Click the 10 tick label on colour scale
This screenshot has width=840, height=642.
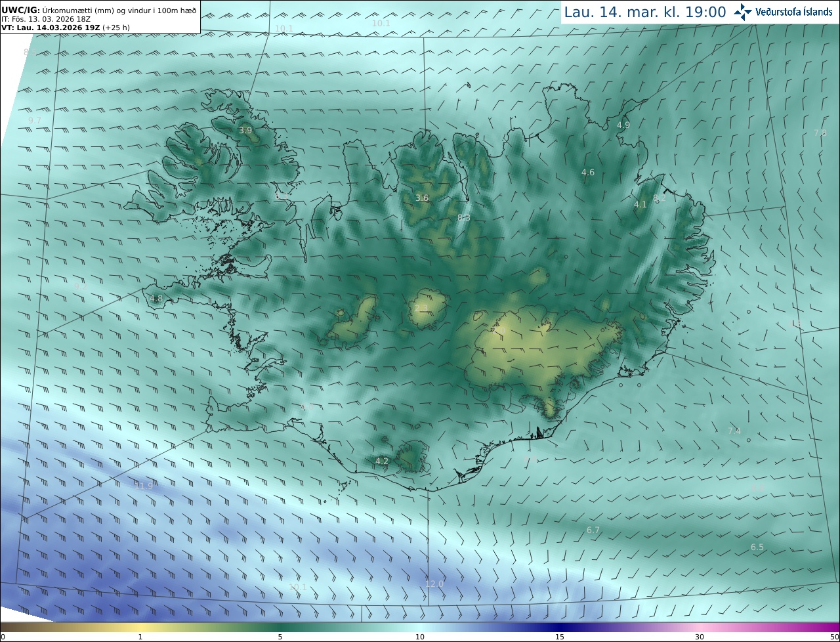click(x=420, y=637)
